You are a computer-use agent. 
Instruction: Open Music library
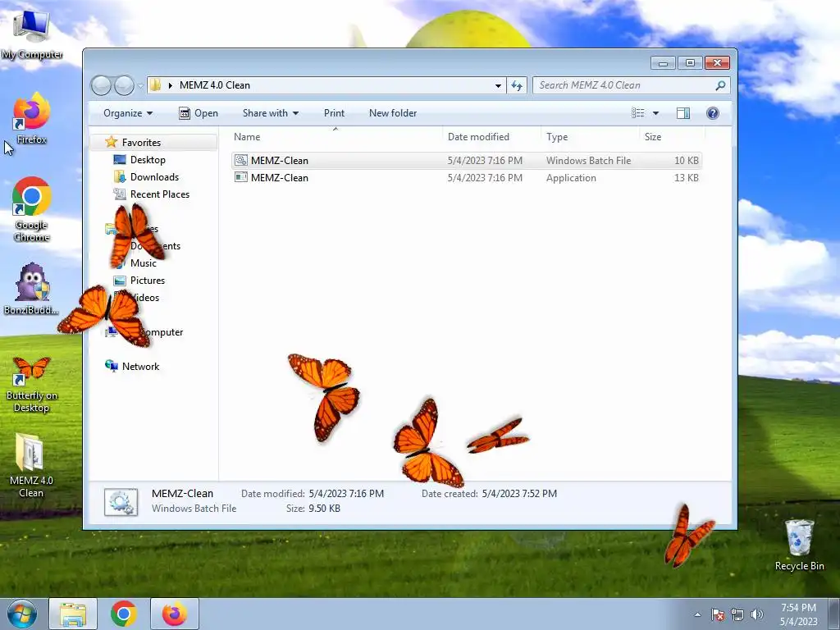[143, 263]
